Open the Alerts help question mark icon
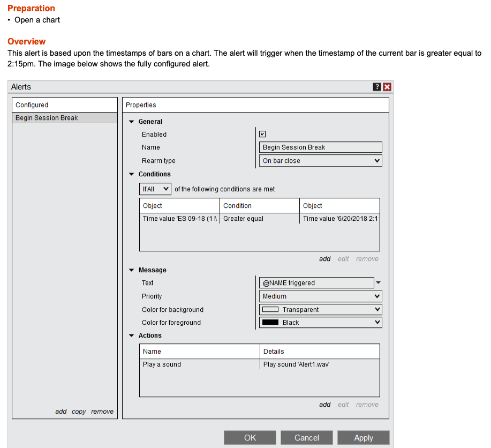 (x=377, y=87)
